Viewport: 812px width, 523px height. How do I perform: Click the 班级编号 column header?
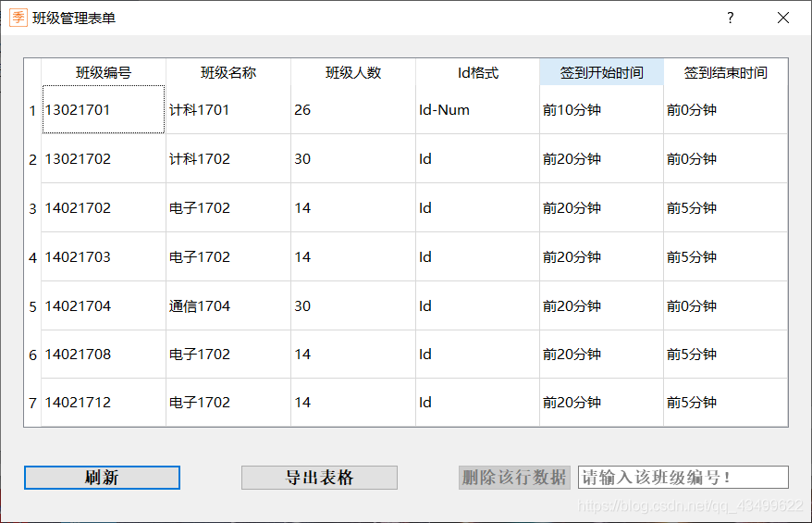pyautogui.click(x=104, y=72)
